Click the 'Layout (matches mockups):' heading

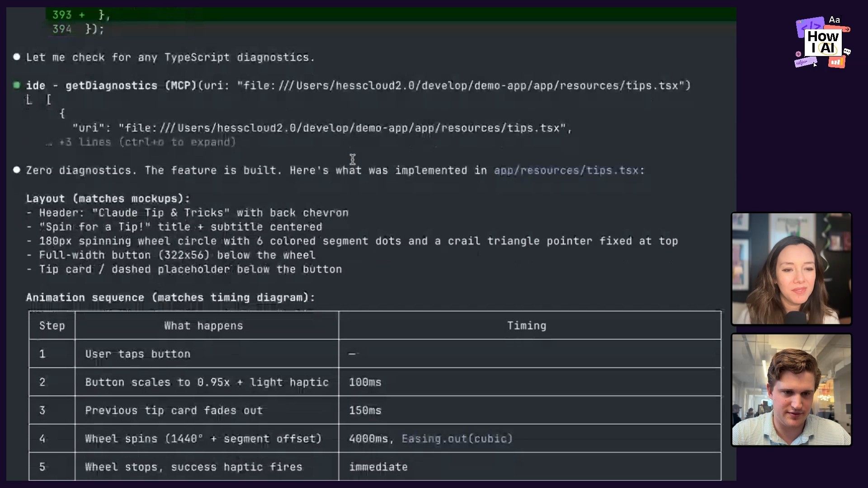108,199
